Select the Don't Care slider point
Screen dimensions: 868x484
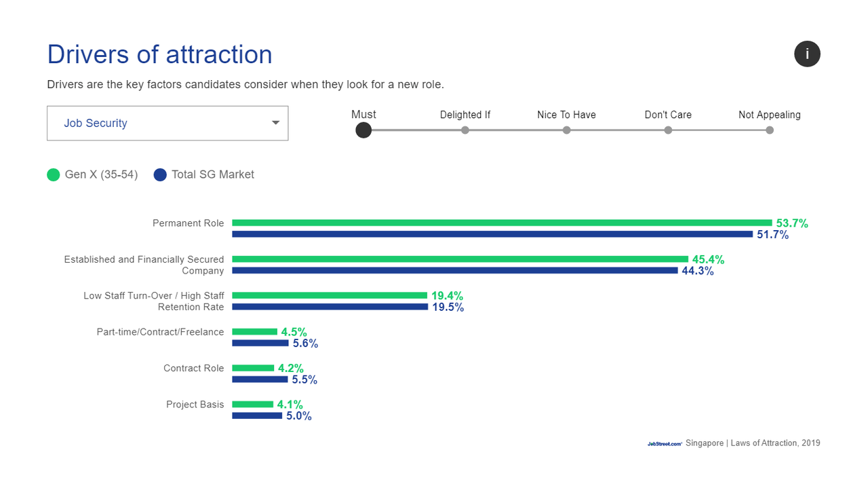pos(668,130)
